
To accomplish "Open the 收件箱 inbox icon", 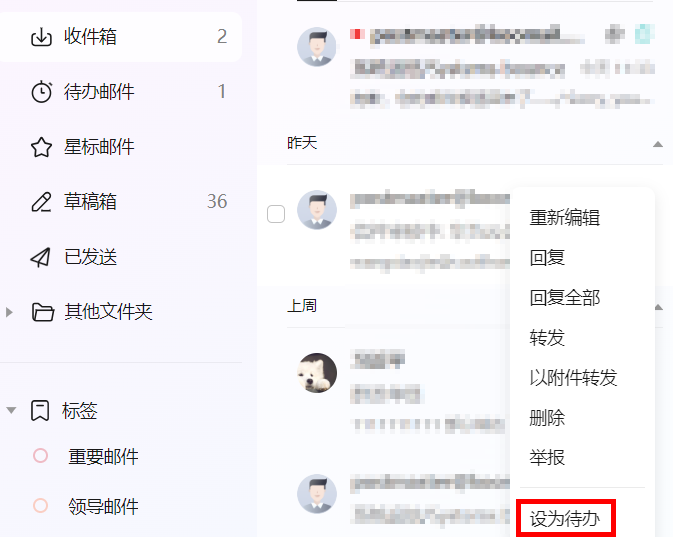I will [41, 37].
